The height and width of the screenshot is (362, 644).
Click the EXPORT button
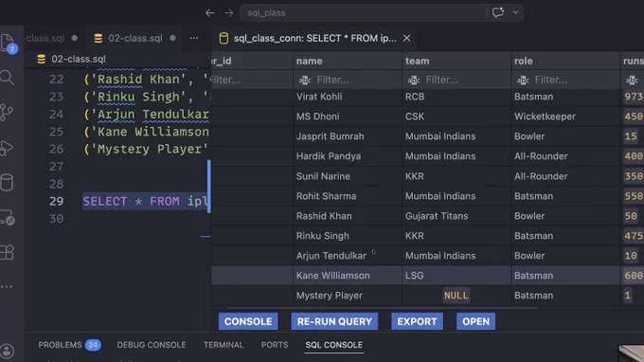417,321
